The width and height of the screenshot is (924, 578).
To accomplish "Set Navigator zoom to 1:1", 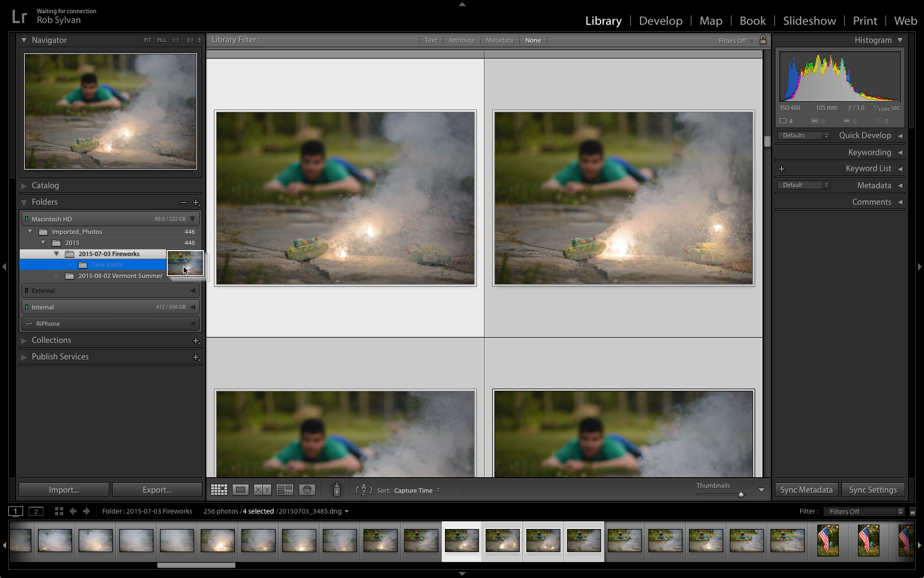I will point(175,40).
